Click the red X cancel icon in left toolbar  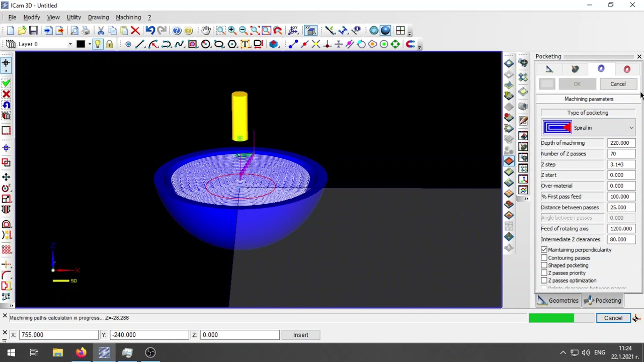coord(6,94)
